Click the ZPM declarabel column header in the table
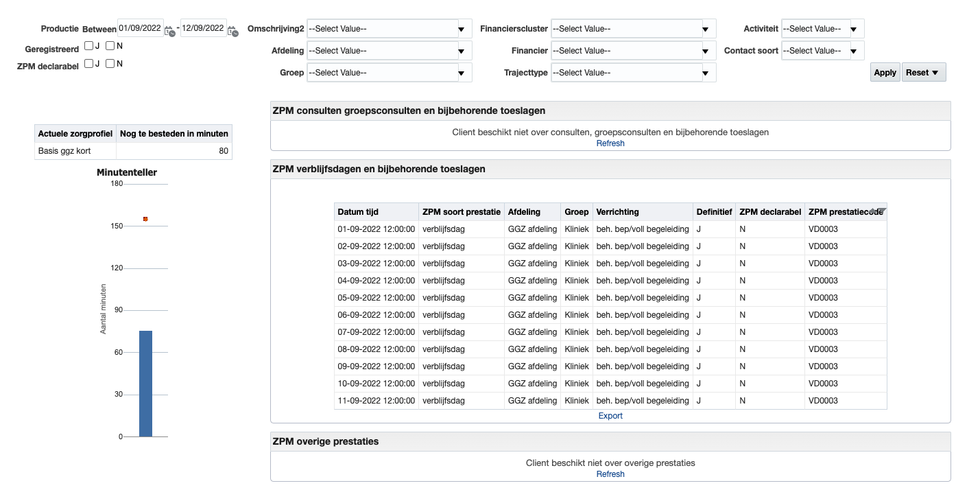This screenshot has height=490, width=980. (770, 212)
